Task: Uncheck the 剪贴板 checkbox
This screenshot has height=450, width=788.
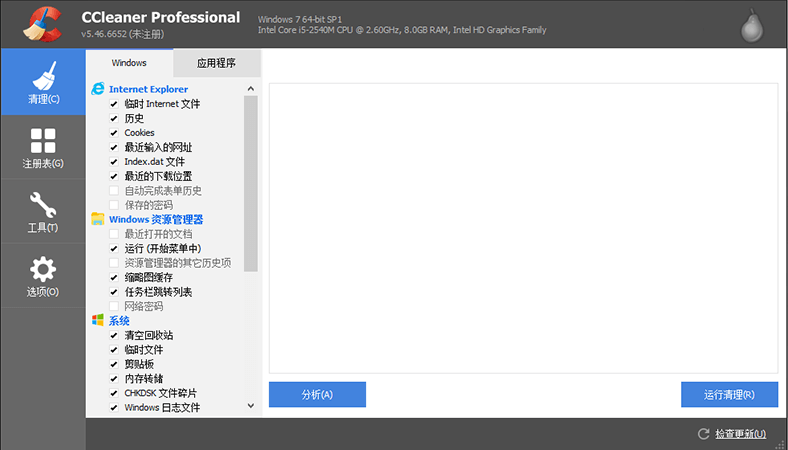Action: pos(114,364)
